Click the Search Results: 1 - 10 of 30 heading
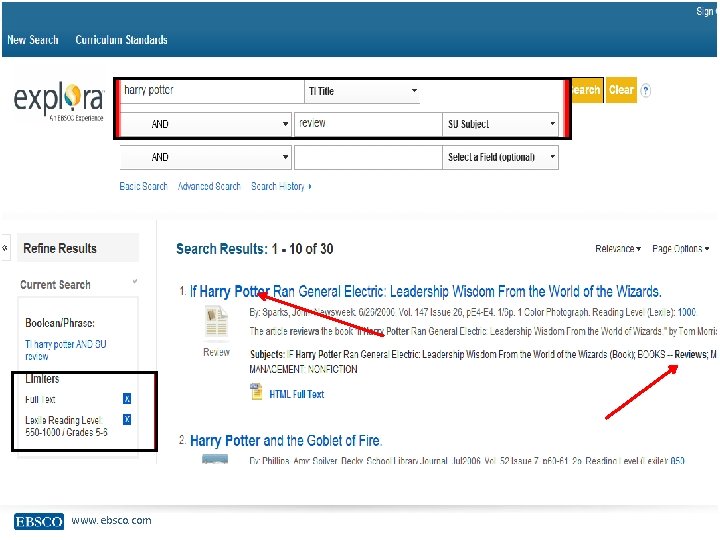The image size is (720, 540). coord(254,249)
